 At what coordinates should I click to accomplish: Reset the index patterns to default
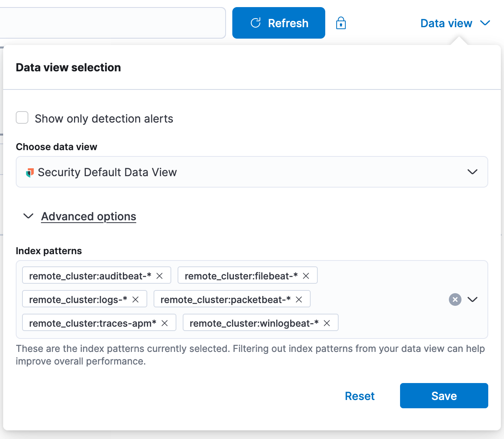coord(359,396)
